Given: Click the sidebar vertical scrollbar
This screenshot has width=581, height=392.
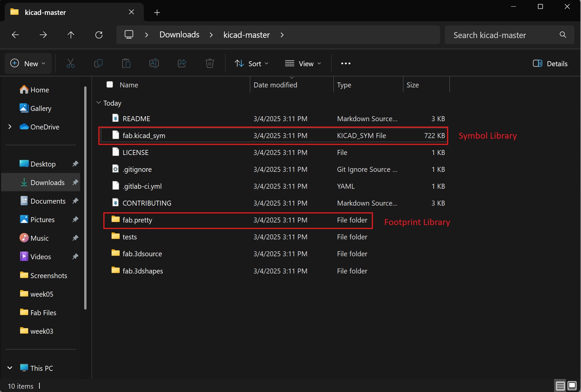Looking at the screenshot, I should tap(86, 198).
